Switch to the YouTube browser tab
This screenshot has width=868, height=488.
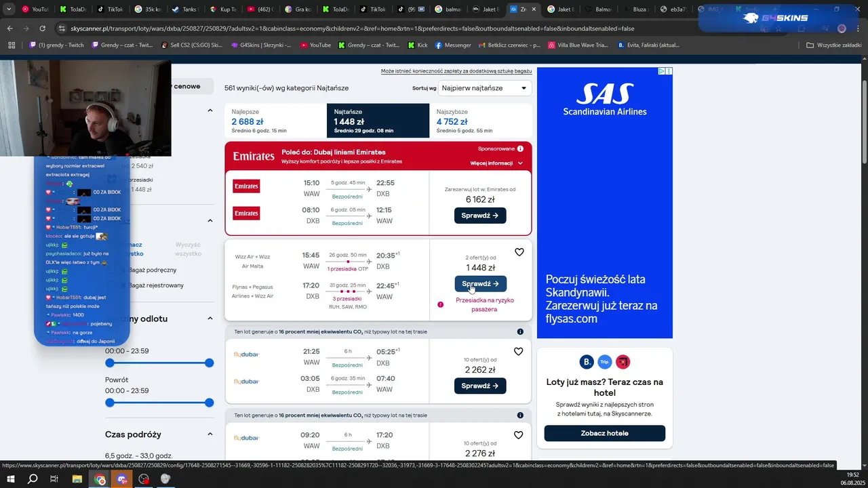35,9
